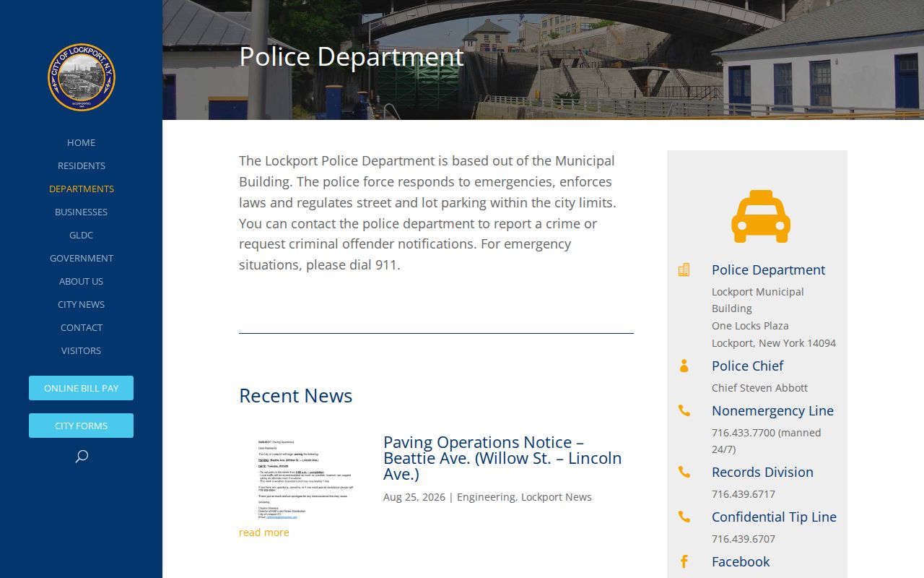
Task: Click the Records Division heading
Action: (x=762, y=472)
